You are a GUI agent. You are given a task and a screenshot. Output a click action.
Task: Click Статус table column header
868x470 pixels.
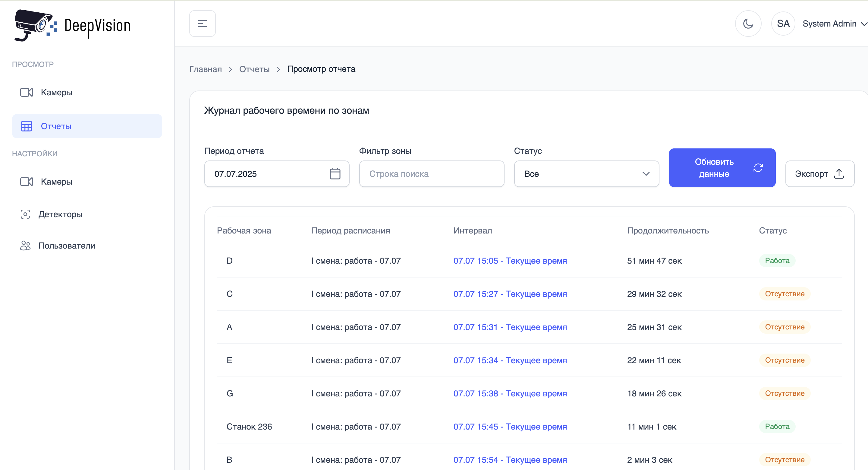pyautogui.click(x=773, y=230)
